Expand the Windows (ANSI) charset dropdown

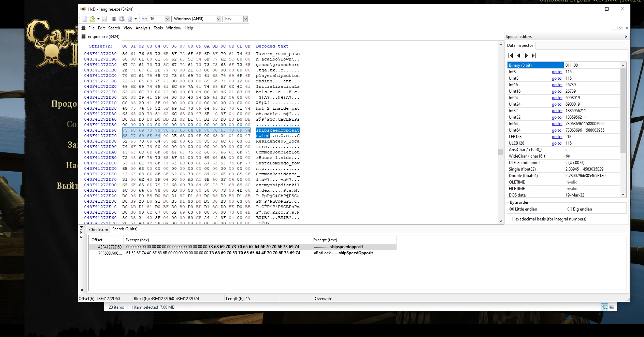tap(219, 19)
